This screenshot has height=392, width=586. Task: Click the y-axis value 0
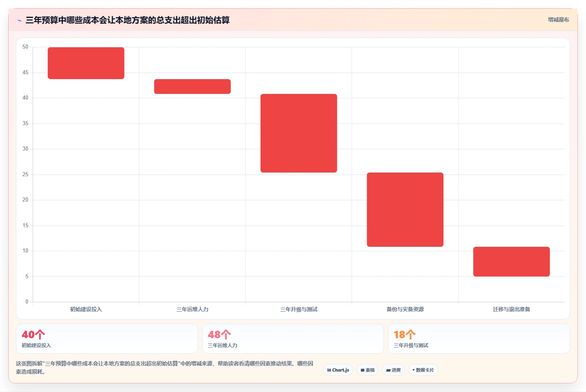pos(27,302)
